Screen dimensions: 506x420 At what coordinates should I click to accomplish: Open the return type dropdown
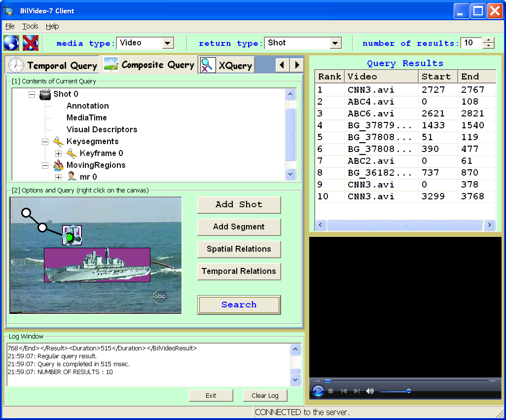click(335, 43)
